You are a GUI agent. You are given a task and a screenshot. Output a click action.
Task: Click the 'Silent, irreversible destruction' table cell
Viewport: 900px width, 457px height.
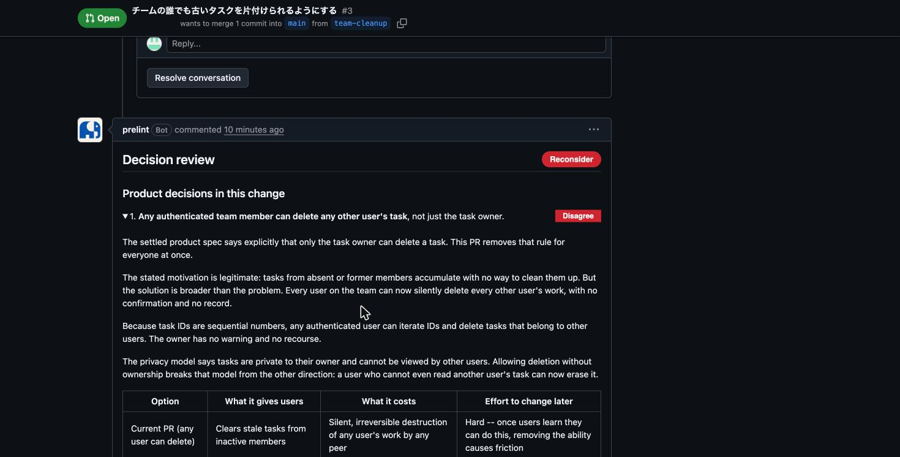[x=389, y=435]
